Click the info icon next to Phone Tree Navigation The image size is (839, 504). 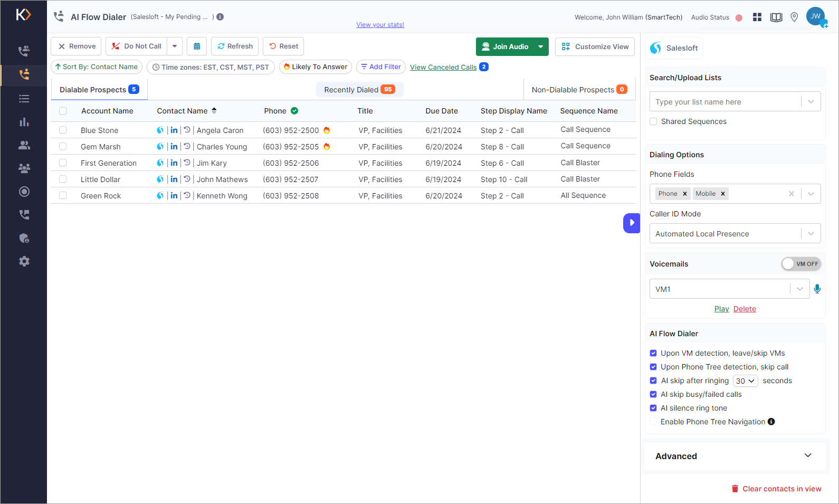771,422
